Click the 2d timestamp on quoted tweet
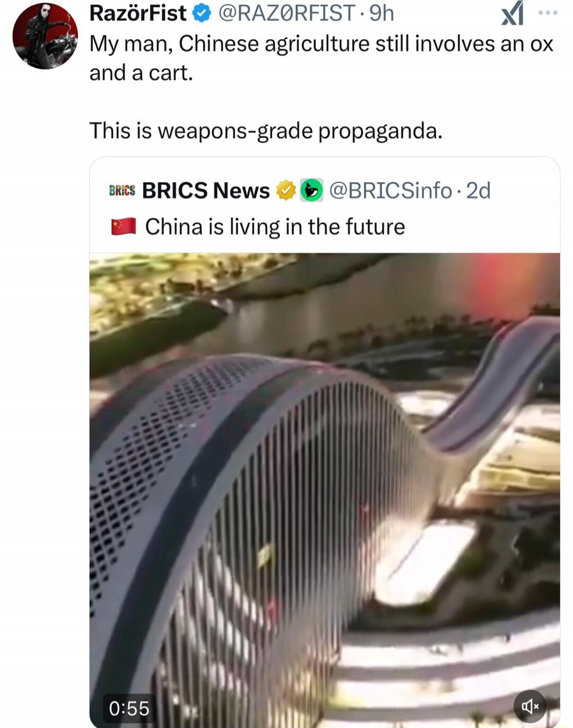The image size is (573, 728). tap(478, 191)
